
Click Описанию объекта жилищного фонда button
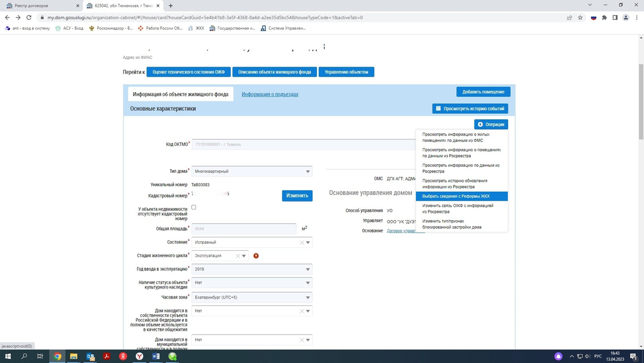274,72
